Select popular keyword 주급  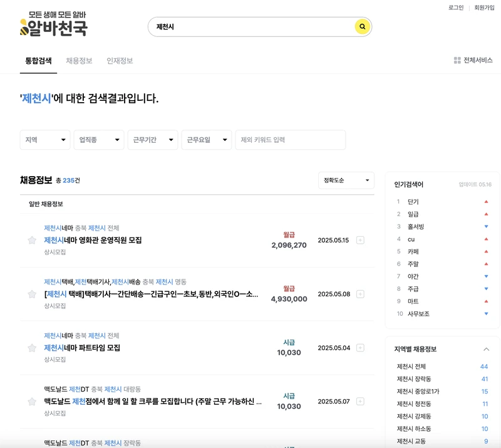pos(413,289)
